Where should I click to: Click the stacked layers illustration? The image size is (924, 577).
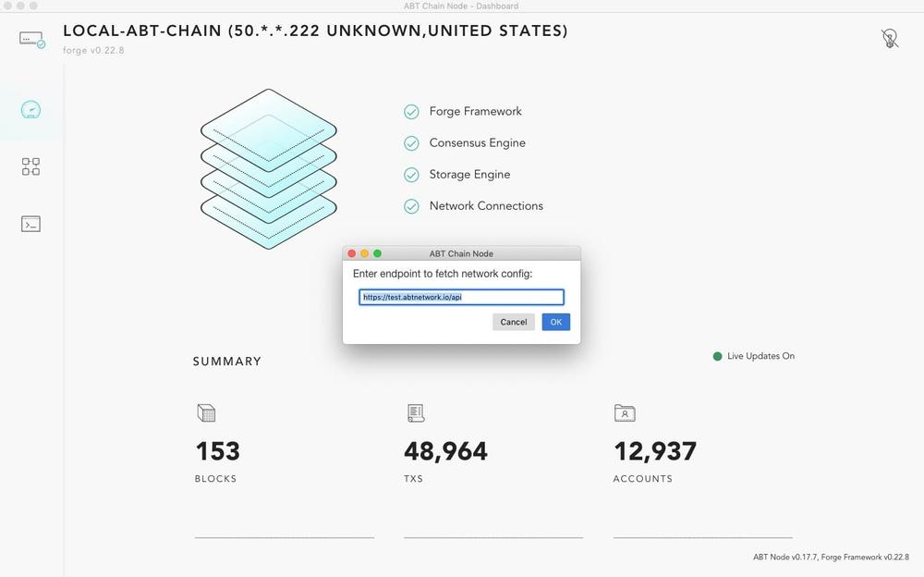[269, 168]
